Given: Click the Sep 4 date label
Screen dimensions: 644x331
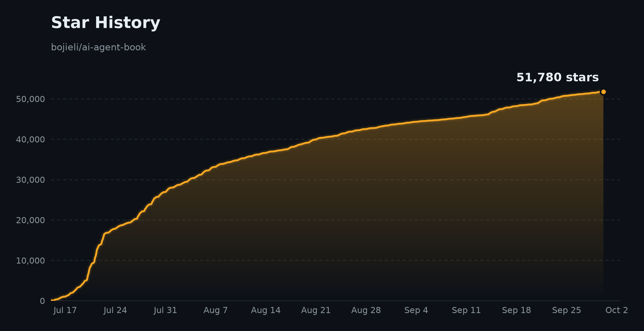Looking at the screenshot, I should click(x=416, y=310).
